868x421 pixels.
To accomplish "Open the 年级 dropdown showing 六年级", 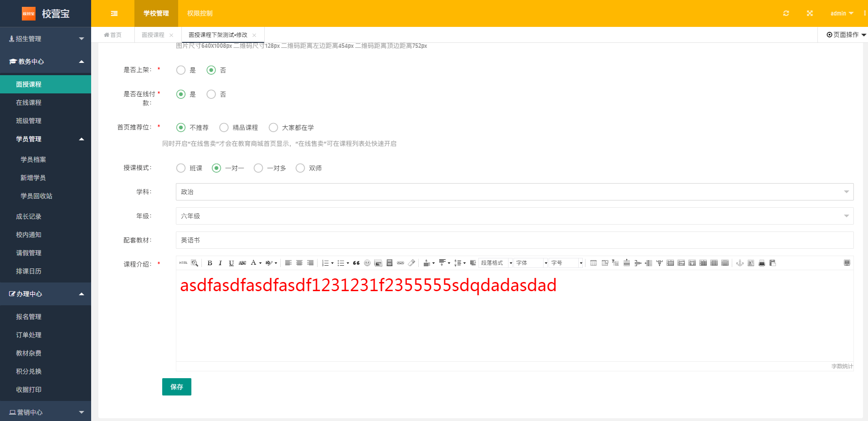I will pos(514,216).
